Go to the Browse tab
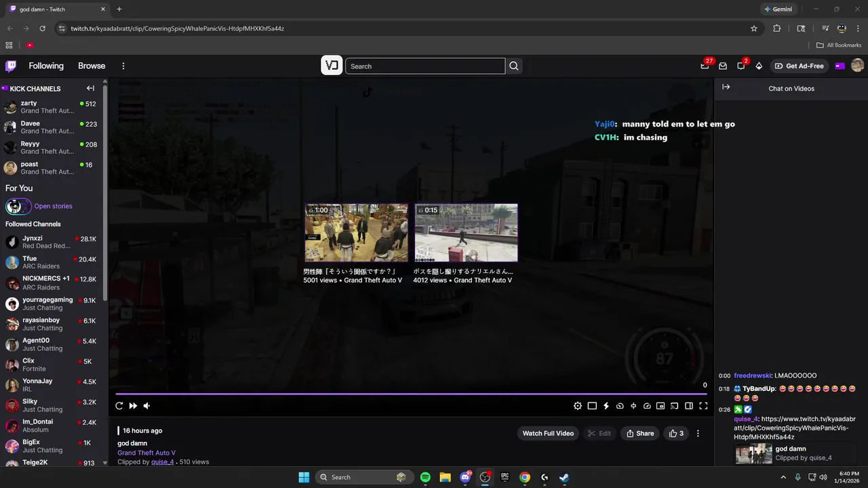Image resolution: width=868 pixels, height=488 pixels. [92, 66]
